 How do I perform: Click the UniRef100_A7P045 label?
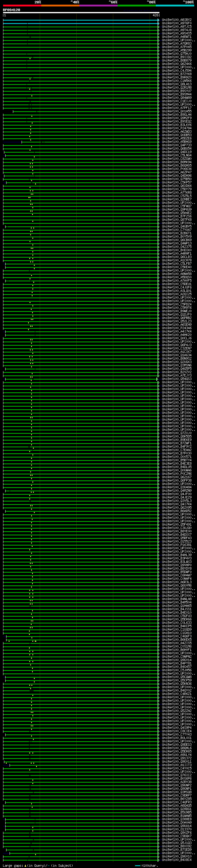(x=177, y=47)
